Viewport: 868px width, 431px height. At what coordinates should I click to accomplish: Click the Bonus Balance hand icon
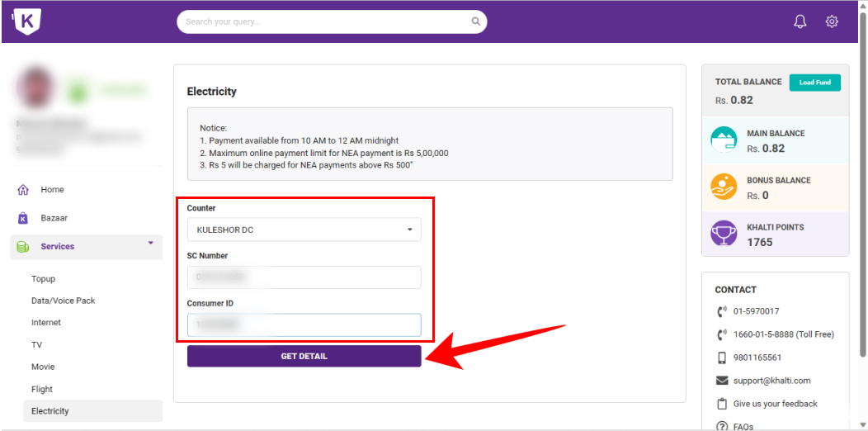(x=724, y=187)
